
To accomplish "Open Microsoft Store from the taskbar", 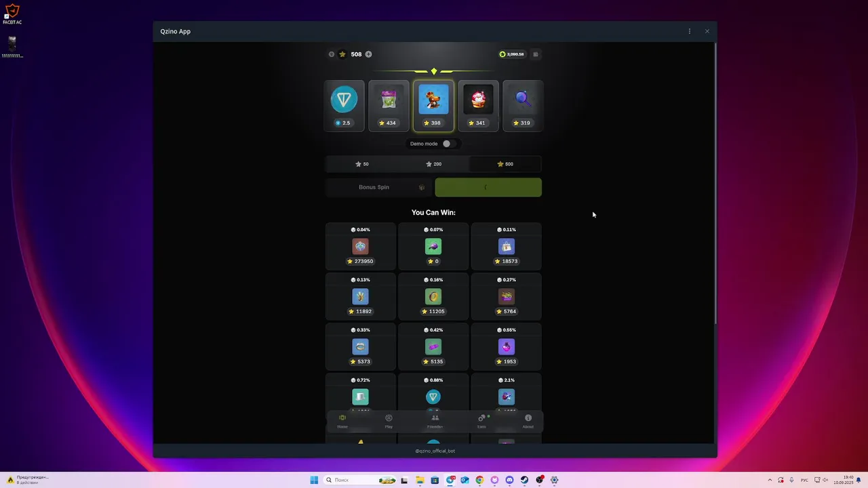I will [435, 480].
